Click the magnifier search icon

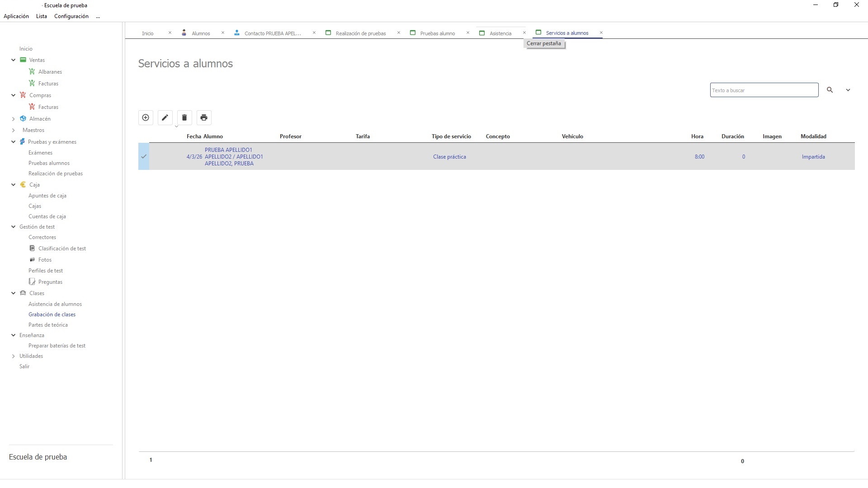(830, 90)
